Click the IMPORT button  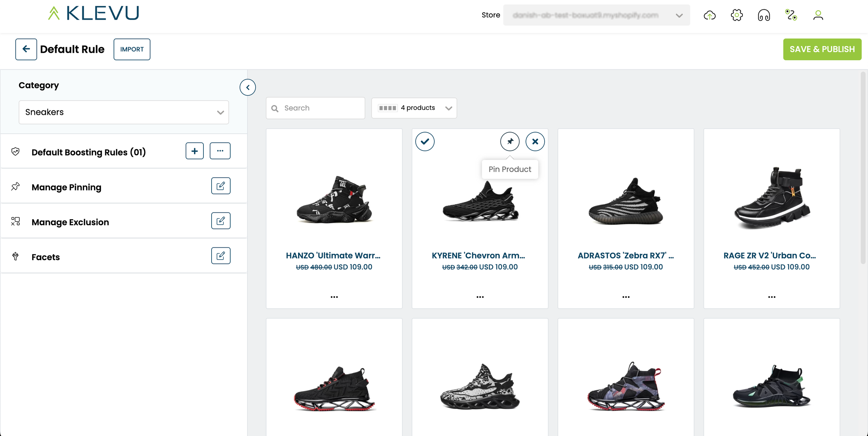tap(132, 49)
